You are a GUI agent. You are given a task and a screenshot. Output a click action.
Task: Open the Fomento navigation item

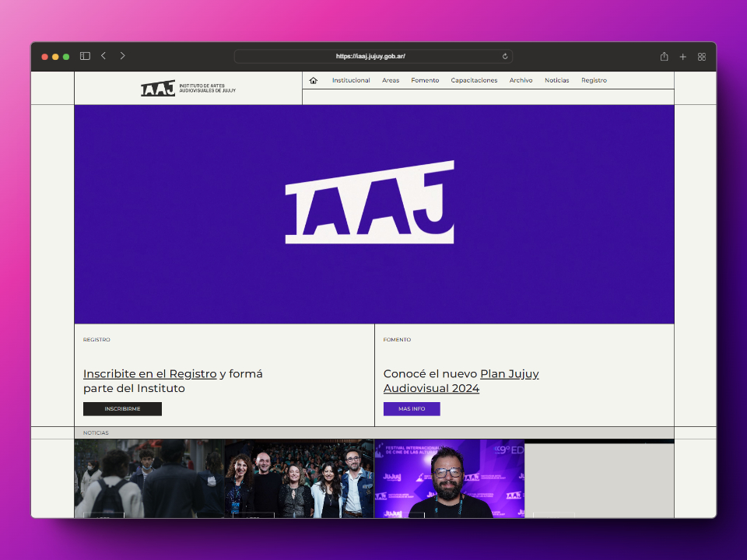(x=425, y=80)
